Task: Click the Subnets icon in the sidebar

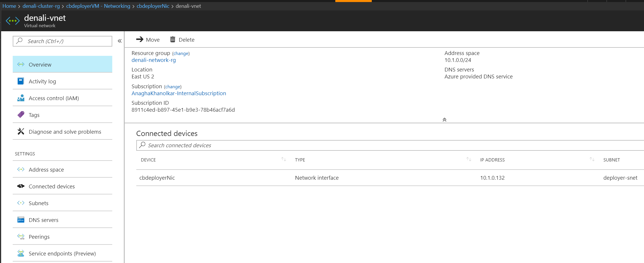Action: pyautogui.click(x=21, y=203)
